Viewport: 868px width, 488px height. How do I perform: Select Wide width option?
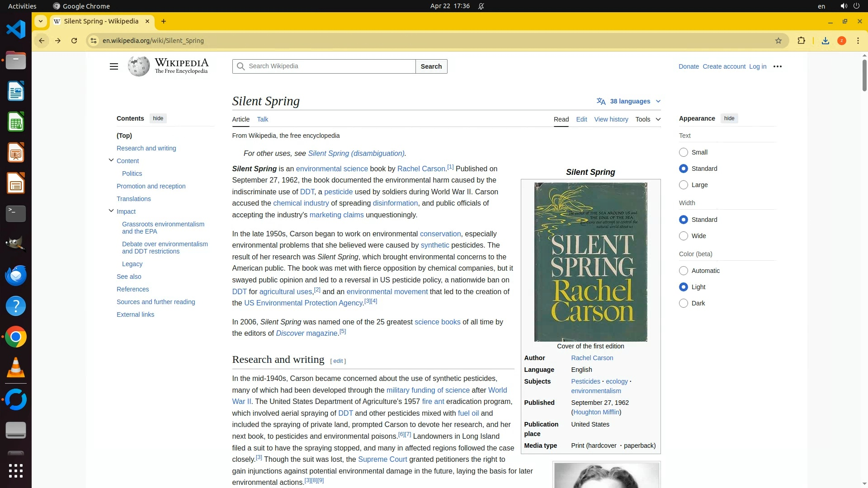tap(684, 236)
